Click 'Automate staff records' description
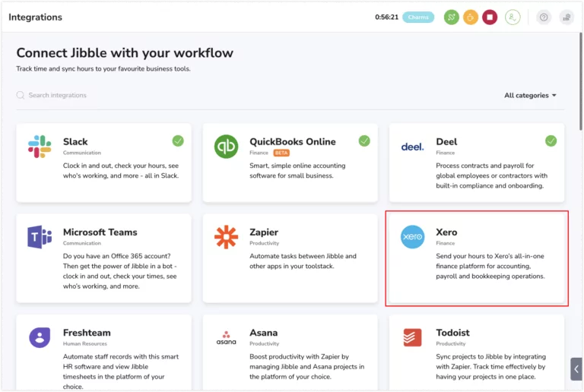Image resolution: width=584 pixels, height=392 pixels. click(121, 371)
